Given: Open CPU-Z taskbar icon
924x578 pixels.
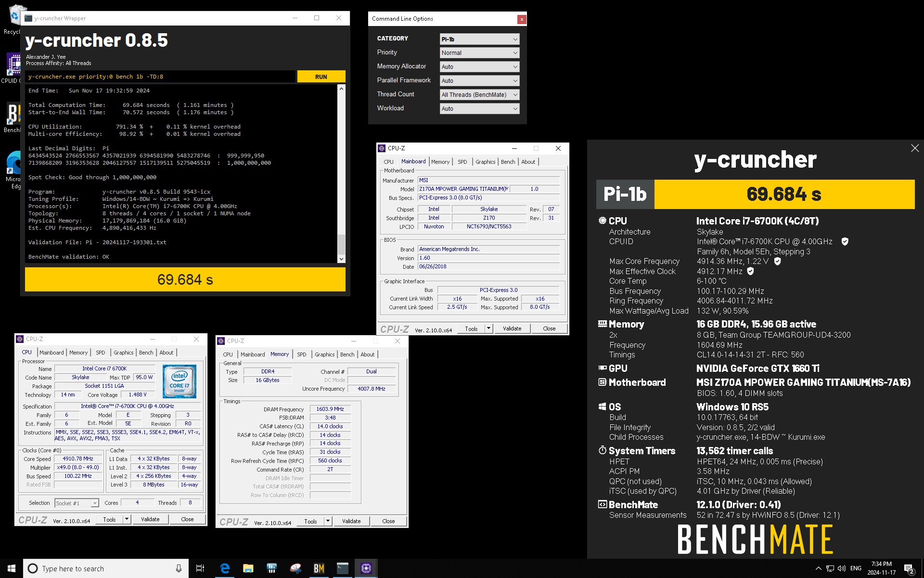Looking at the screenshot, I should (x=366, y=568).
